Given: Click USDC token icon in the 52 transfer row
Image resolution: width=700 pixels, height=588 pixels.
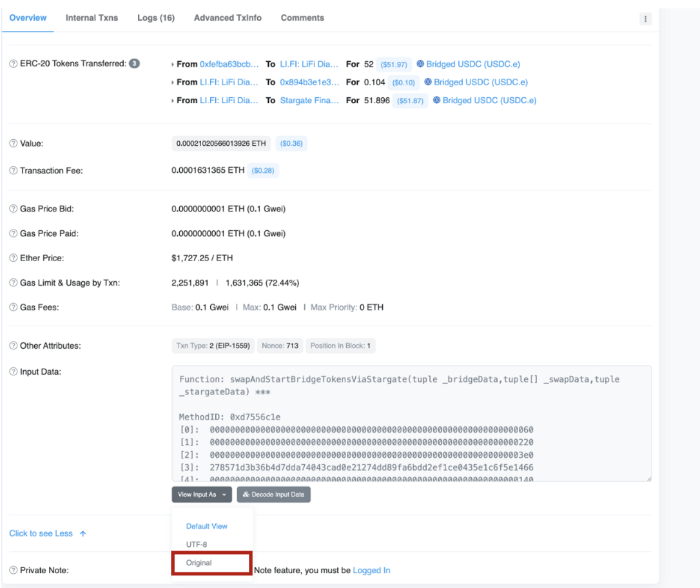Looking at the screenshot, I should 420,64.
